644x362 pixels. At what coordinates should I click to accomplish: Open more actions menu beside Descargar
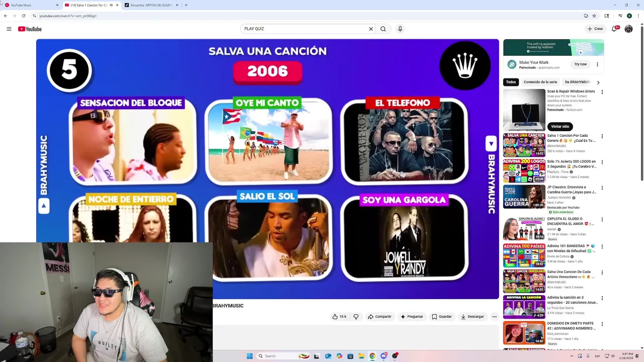495,317
